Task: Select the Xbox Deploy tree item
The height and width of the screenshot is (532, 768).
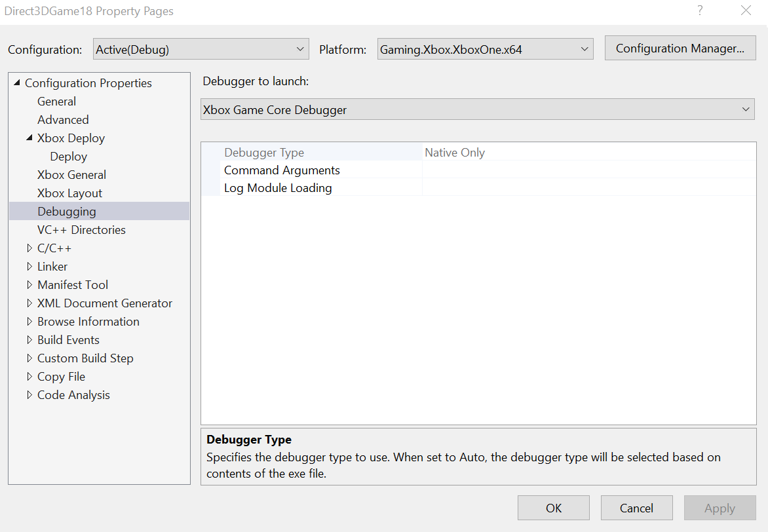Action: (71, 138)
